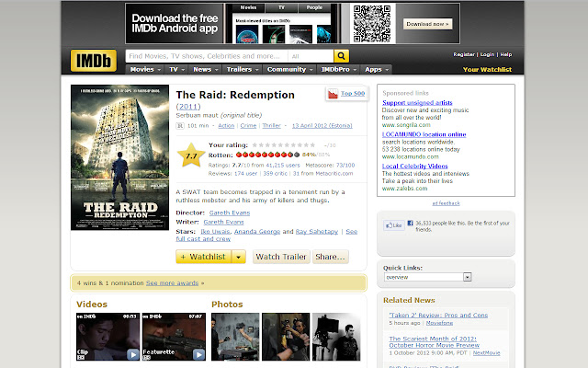This screenshot has width=588, height=368.
Task: Click the Top 500 chart icon
Action: pyautogui.click(x=333, y=94)
